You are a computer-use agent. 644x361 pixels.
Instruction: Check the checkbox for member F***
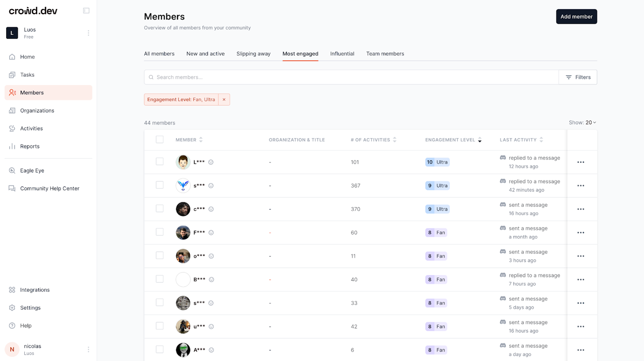tap(159, 232)
